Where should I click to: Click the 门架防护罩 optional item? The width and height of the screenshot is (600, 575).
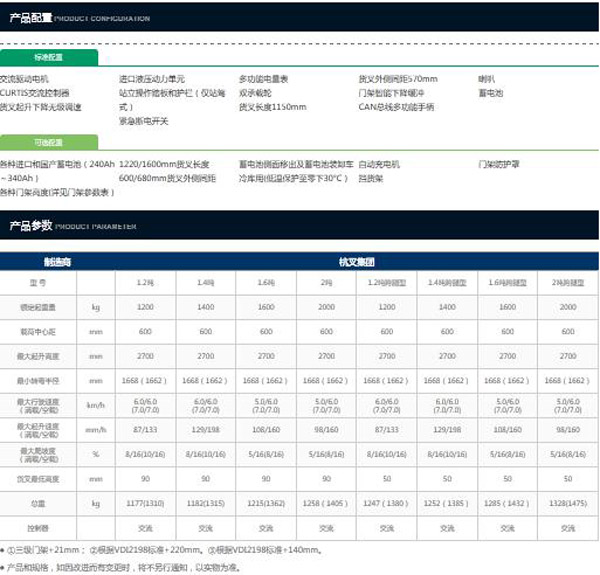[x=500, y=163]
